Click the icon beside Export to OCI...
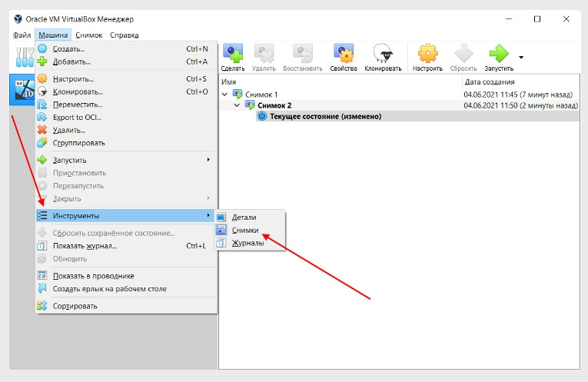 pyautogui.click(x=42, y=117)
